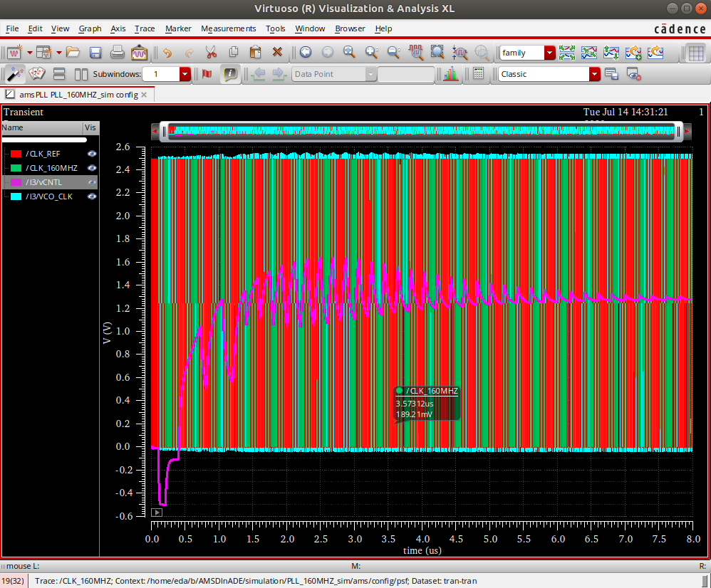The width and height of the screenshot is (711, 588).
Task: Open the Subwindows count dropdown
Action: [x=185, y=74]
